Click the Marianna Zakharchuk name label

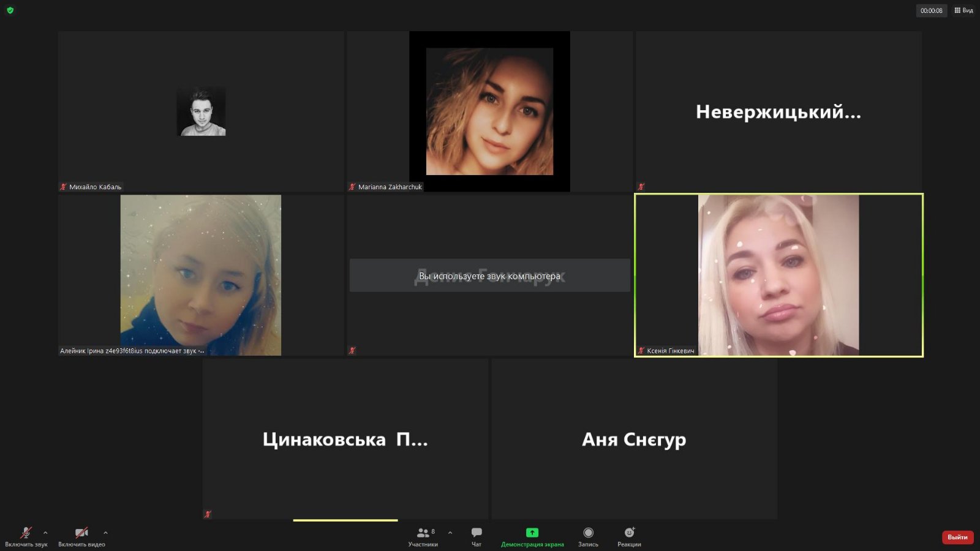pyautogui.click(x=390, y=187)
